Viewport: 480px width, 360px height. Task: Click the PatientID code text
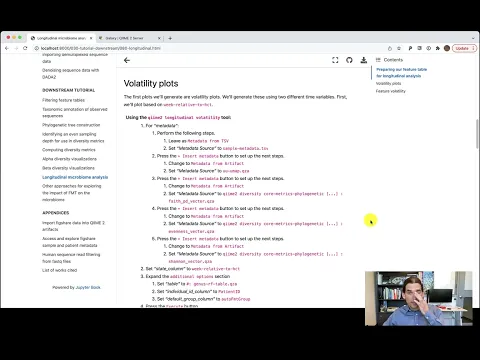click(229, 292)
